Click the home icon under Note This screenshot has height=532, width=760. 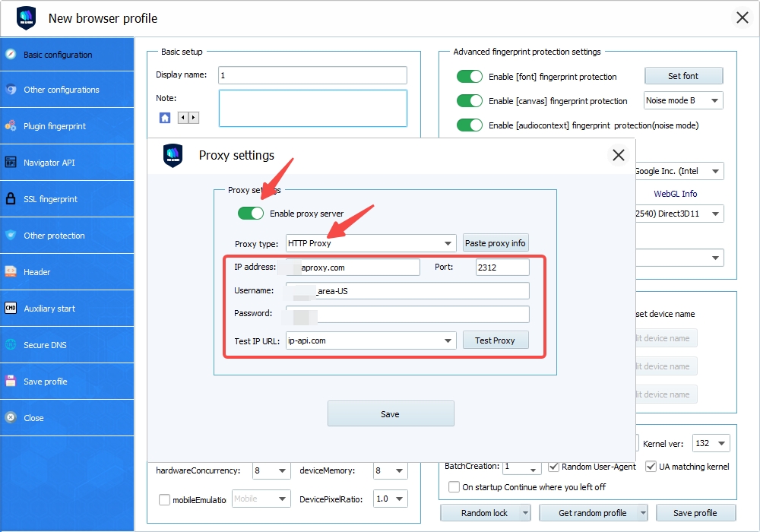click(165, 118)
